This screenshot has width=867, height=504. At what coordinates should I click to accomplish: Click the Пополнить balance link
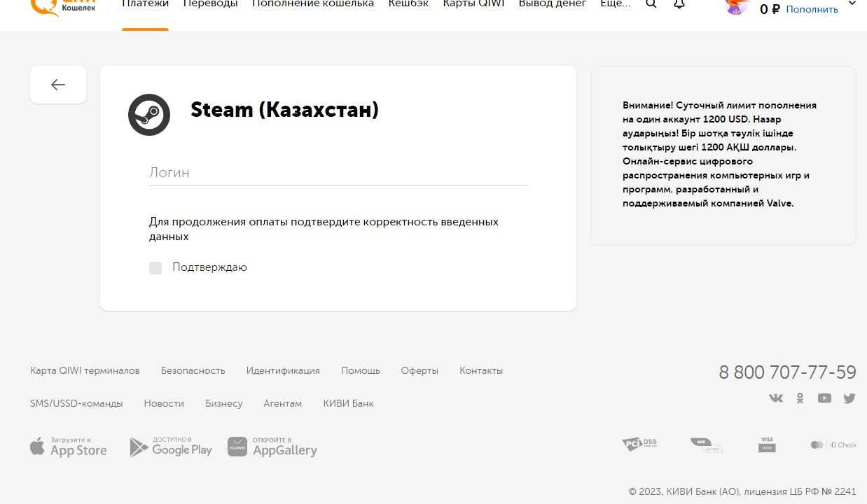pyautogui.click(x=812, y=9)
